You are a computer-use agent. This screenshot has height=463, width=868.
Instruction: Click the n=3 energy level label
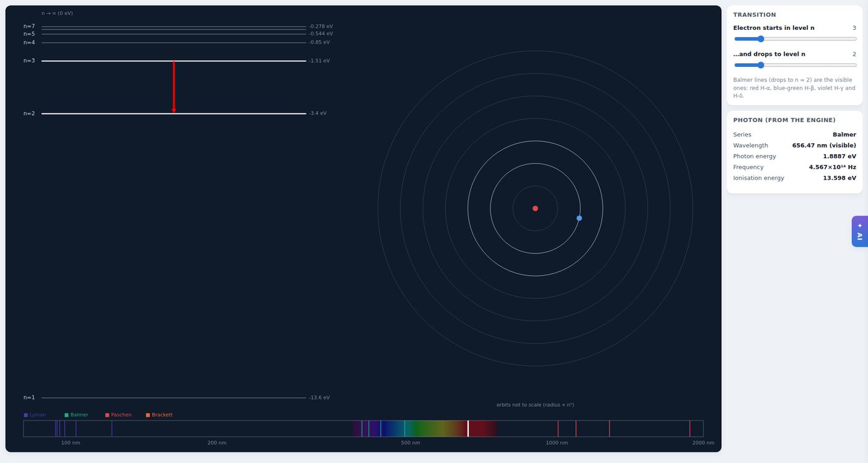click(x=29, y=61)
